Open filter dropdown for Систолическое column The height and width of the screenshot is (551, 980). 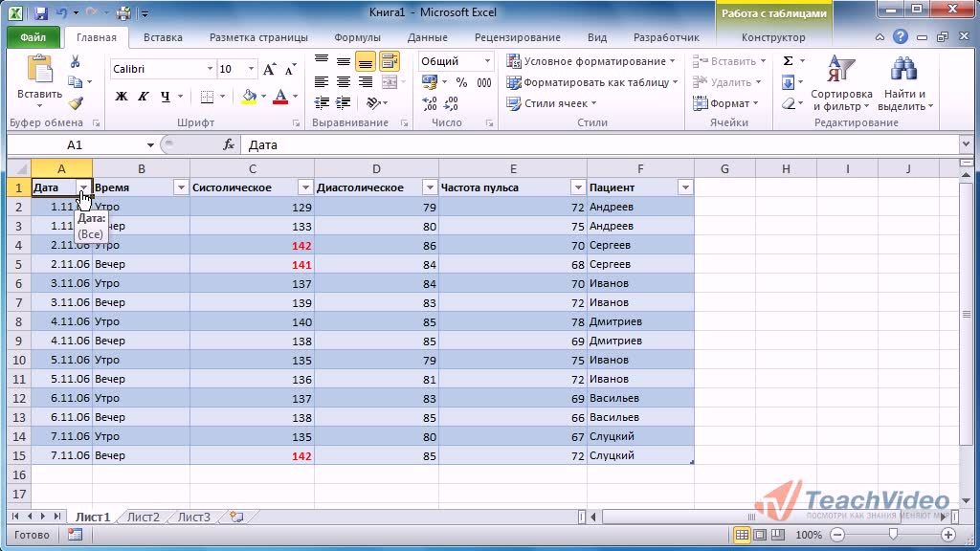click(305, 187)
